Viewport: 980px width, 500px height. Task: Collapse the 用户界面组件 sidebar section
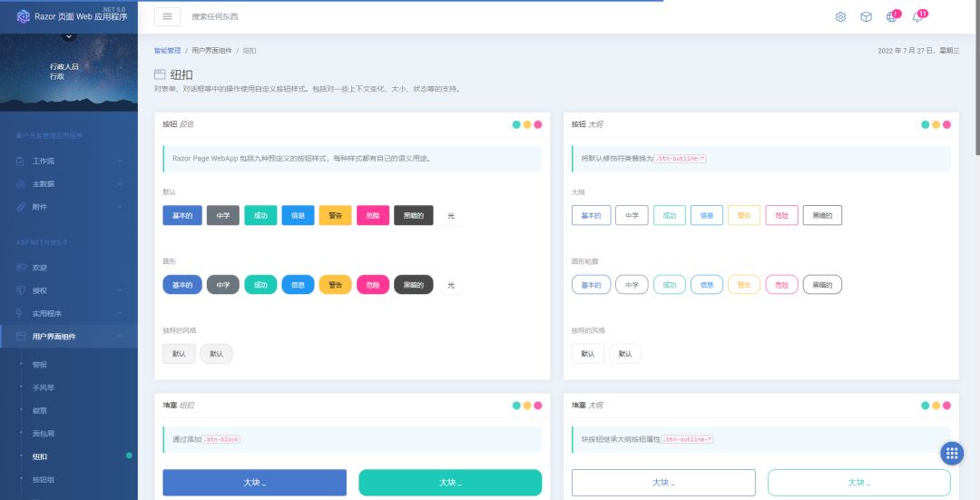69,337
